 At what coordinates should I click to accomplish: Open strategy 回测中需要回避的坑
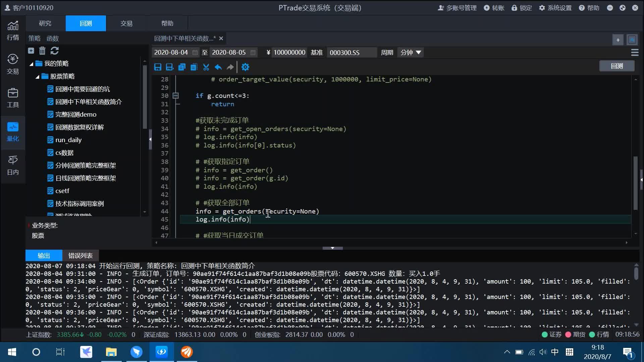coord(83,89)
